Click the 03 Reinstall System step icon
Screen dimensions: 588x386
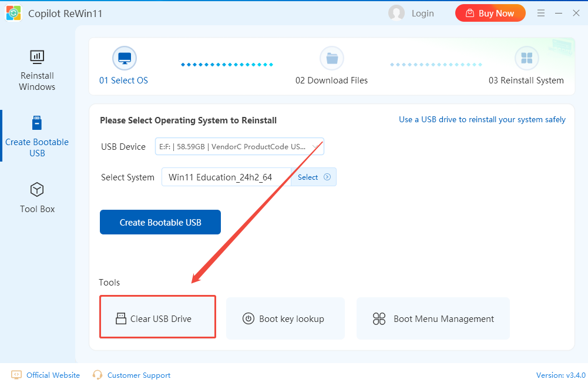click(x=526, y=59)
